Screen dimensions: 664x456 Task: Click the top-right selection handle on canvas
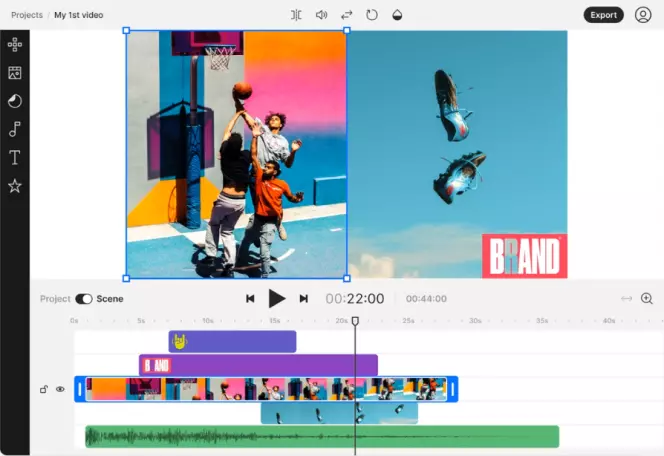347,30
